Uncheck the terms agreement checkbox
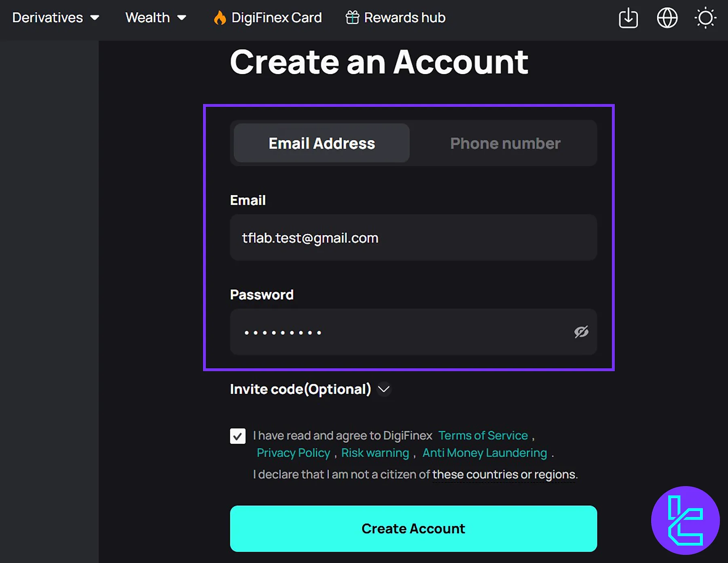Screen dimensions: 728x563 238,436
